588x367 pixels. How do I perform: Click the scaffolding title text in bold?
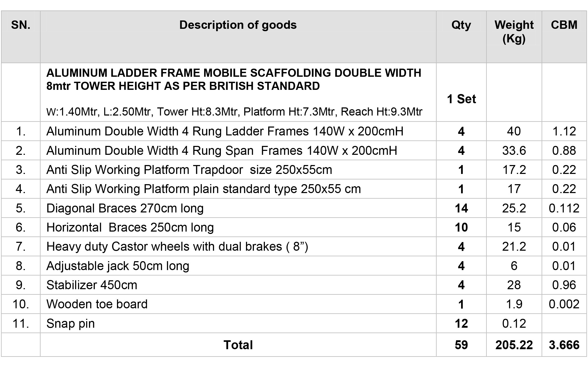point(234,79)
